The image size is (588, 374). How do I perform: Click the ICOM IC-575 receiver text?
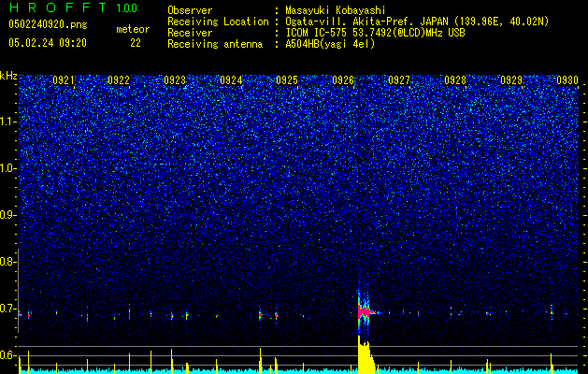(375, 33)
